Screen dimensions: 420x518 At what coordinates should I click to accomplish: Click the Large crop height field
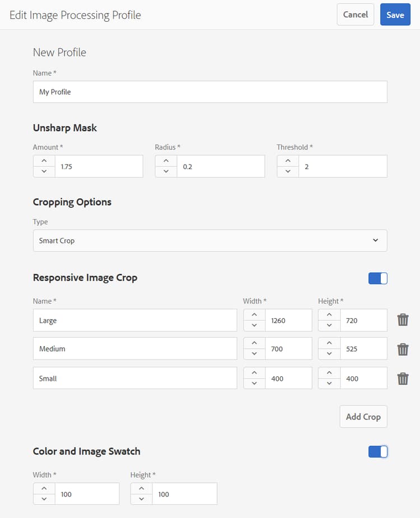click(363, 320)
